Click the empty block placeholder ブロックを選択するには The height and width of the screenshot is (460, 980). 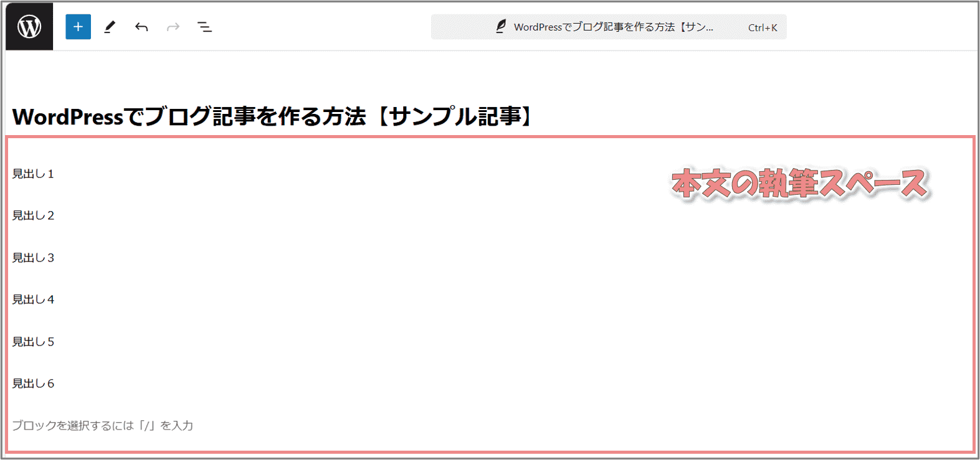point(103,426)
